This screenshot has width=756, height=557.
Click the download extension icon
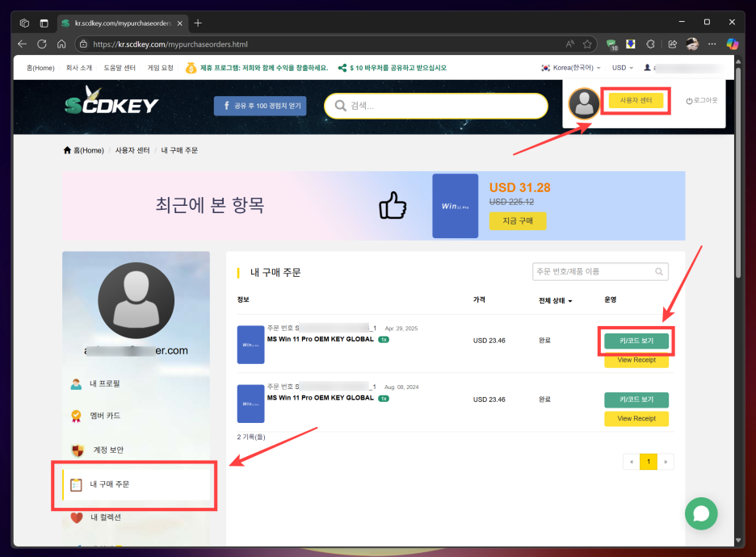coord(630,44)
